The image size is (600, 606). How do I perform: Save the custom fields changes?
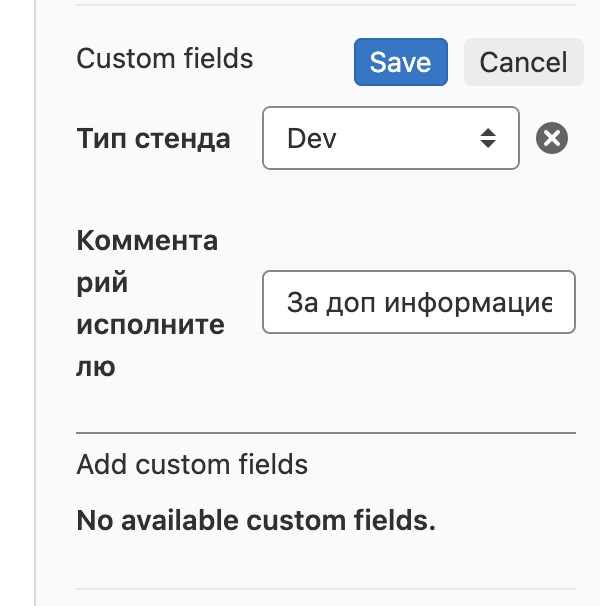pyautogui.click(x=400, y=62)
